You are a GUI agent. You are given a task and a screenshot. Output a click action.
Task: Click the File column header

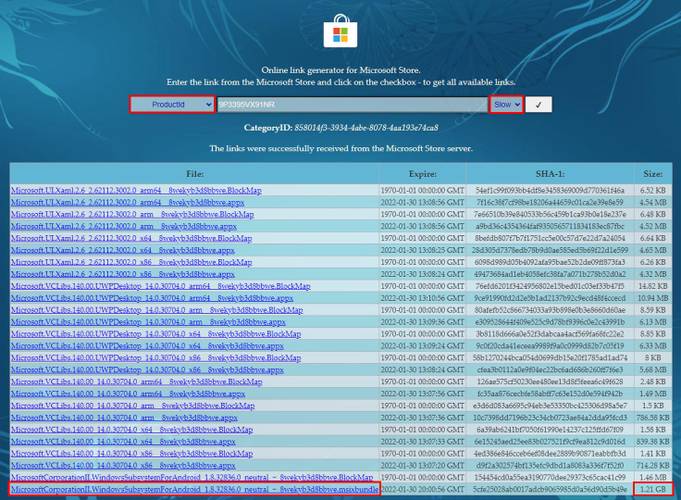click(195, 174)
